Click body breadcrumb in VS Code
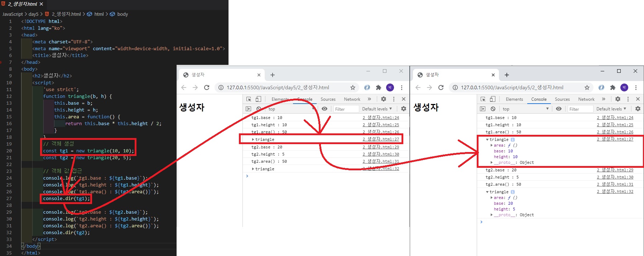644x256 pixels. (x=122, y=14)
